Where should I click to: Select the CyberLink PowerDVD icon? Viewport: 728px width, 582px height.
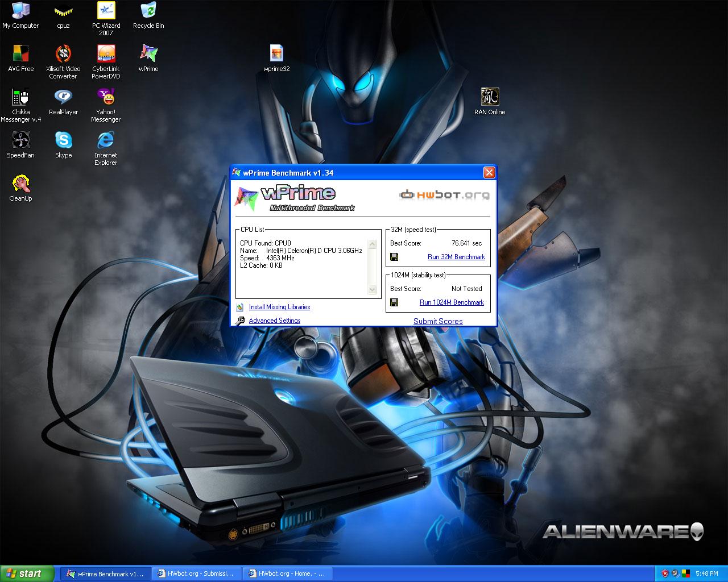[x=106, y=62]
